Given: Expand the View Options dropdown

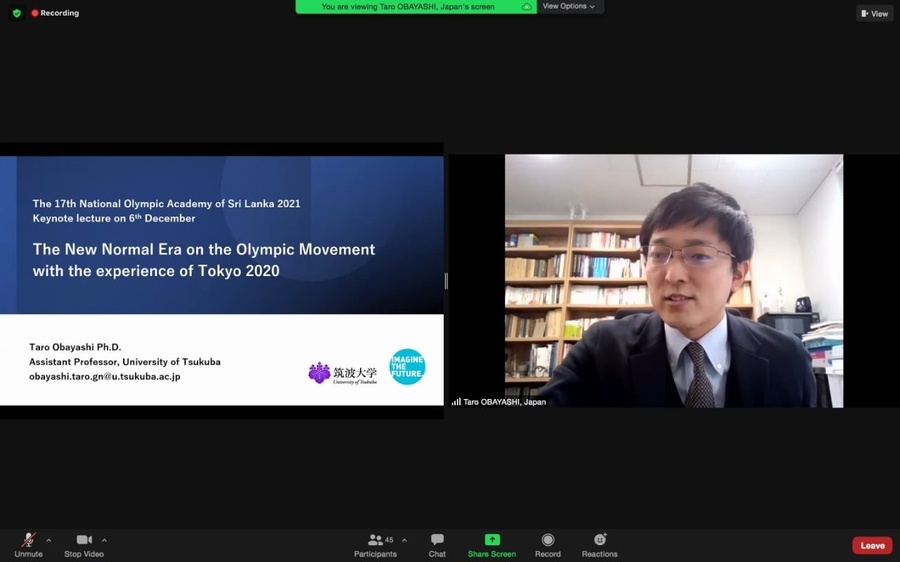Looking at the screenshot, I should pos(568,6).
